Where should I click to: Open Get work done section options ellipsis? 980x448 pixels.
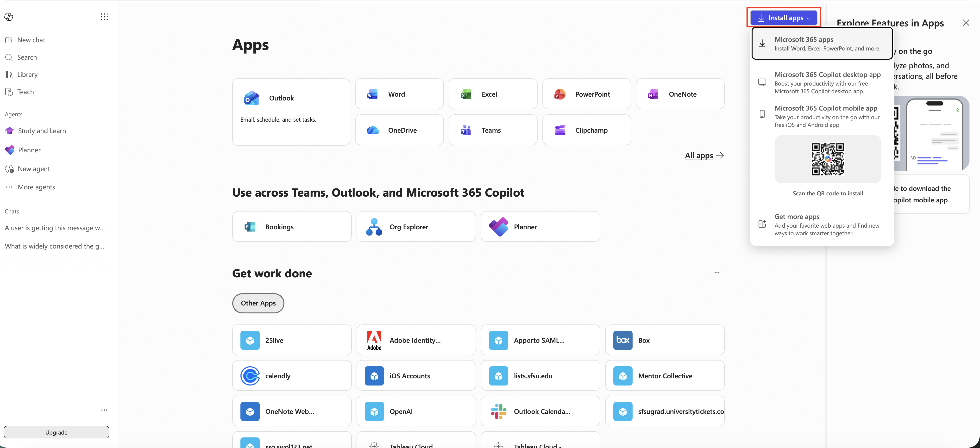(717, 273)
